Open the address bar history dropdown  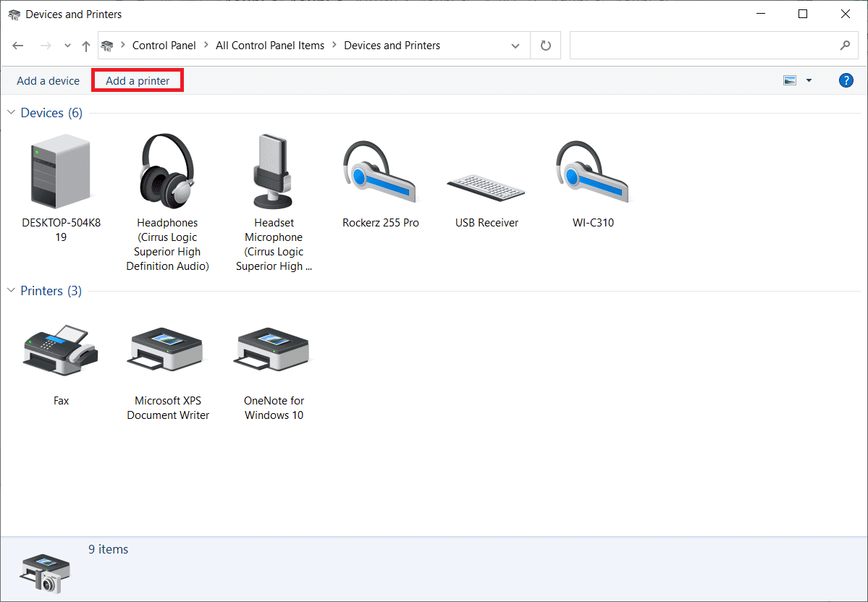(x=515, y=46)
